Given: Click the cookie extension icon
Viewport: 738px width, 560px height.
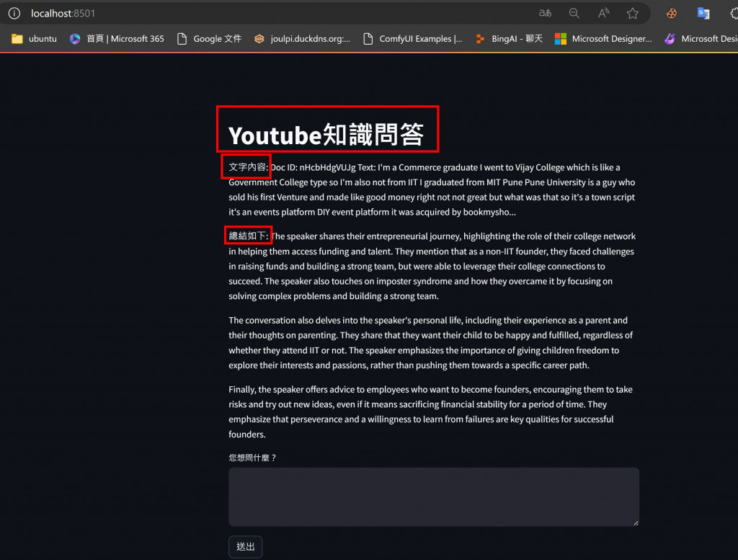Looking at the screenshot, I should (x=672, y=13).
